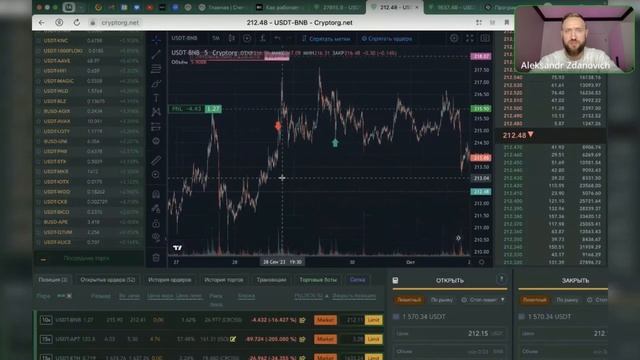This screenshot has height=360, width=640.
Task: Select USDT-ALICE pair in the market list
Action: pos(89,242)
